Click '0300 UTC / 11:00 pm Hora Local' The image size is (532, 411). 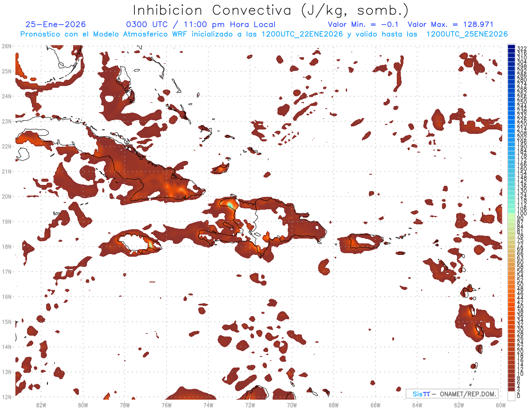201,24
